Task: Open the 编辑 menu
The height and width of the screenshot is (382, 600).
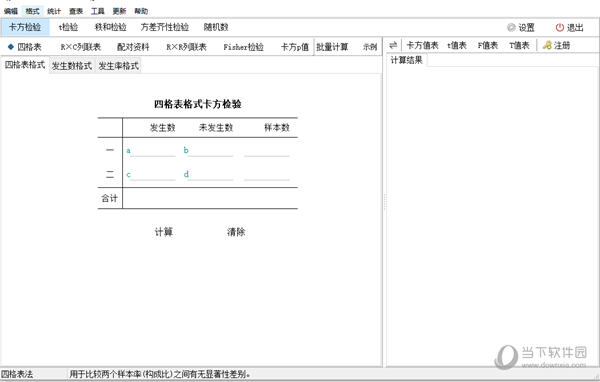Action: click(11, 11)
